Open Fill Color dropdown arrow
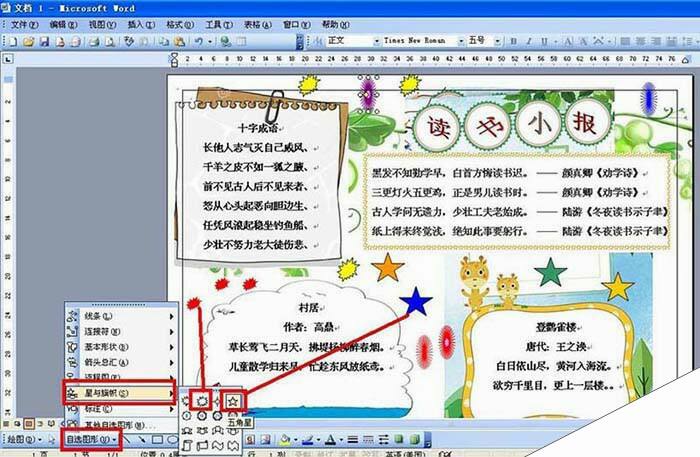 click(296, 440)
